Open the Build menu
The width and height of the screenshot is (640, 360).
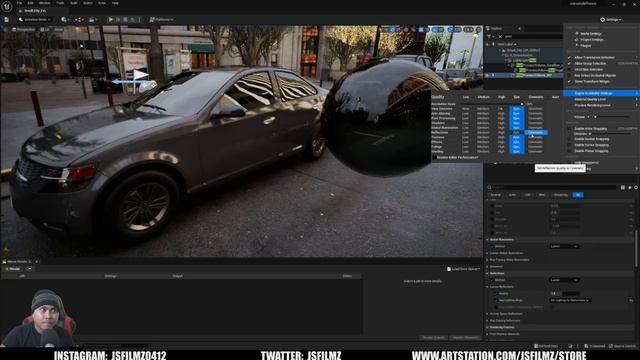click(74, 3)
